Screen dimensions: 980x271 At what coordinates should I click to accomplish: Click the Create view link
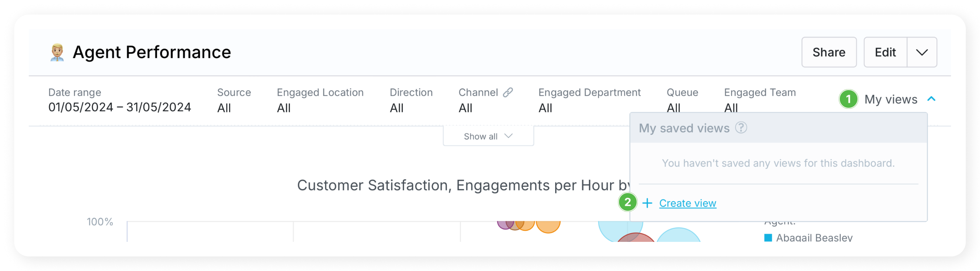(687, 203)
